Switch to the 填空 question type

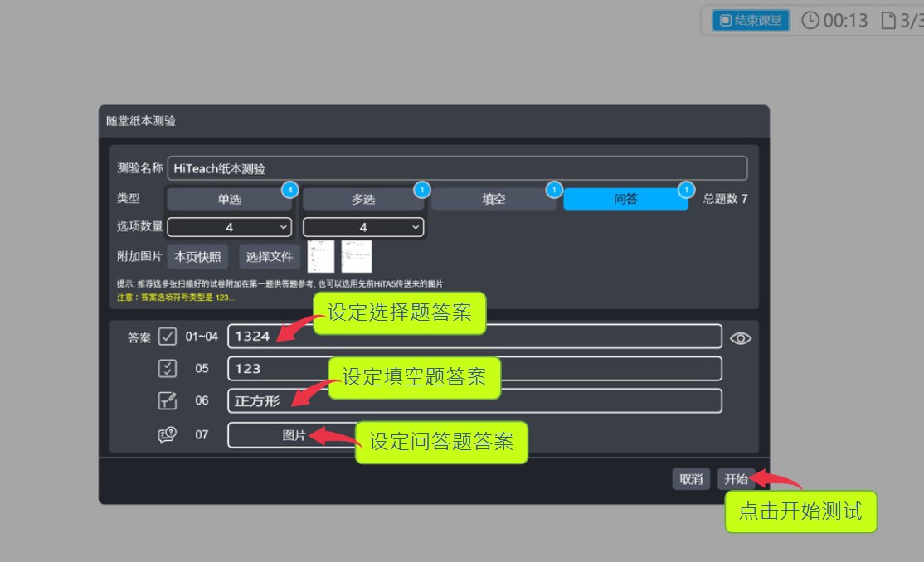[x=493, y=200]
